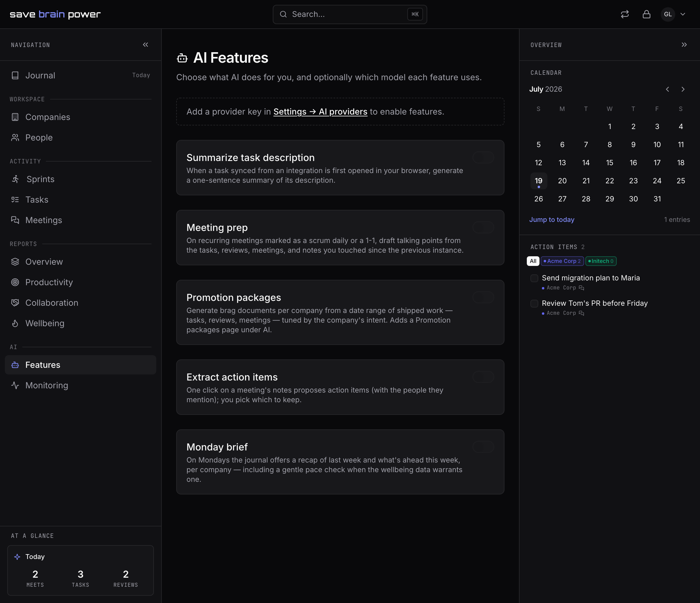700x603 pixels.
Task: Click Jump to today link
Action: pyautogui.click(x=551, y=219)
